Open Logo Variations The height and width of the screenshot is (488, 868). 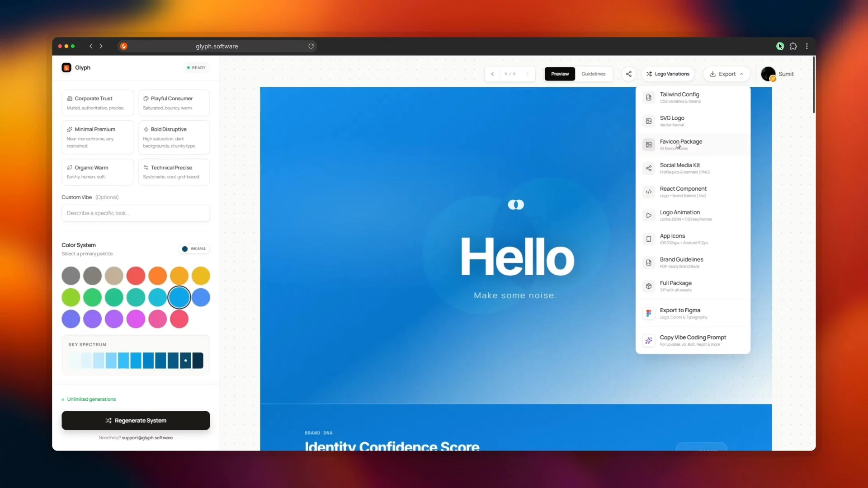[x=668, y=74]
